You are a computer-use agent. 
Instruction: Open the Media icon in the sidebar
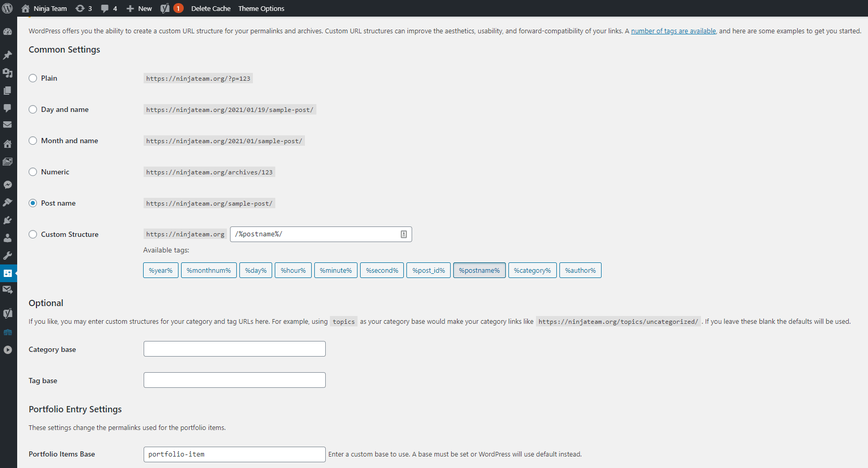(x=8, y=73)
